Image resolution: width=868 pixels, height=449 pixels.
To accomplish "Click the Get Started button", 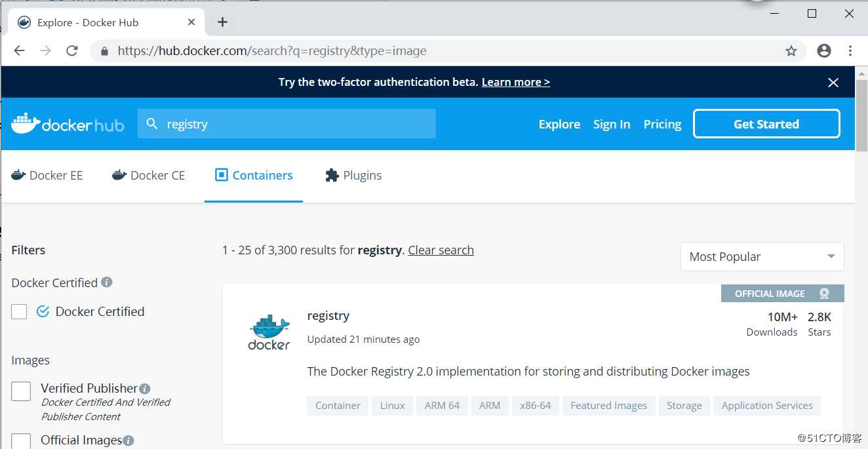I will [766, 124].
